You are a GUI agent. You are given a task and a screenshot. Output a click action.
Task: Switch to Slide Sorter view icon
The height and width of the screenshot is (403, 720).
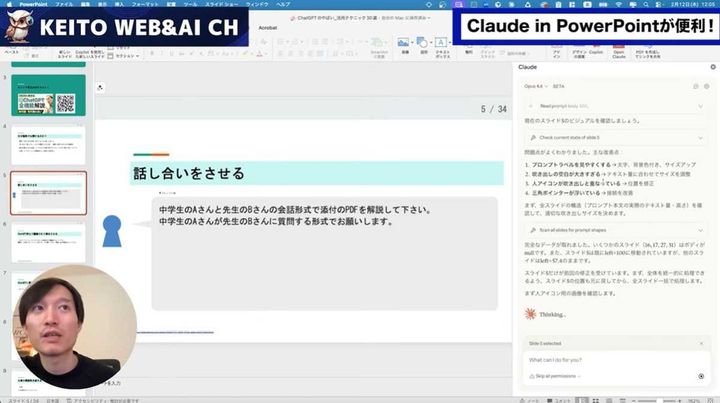point(596,400)
